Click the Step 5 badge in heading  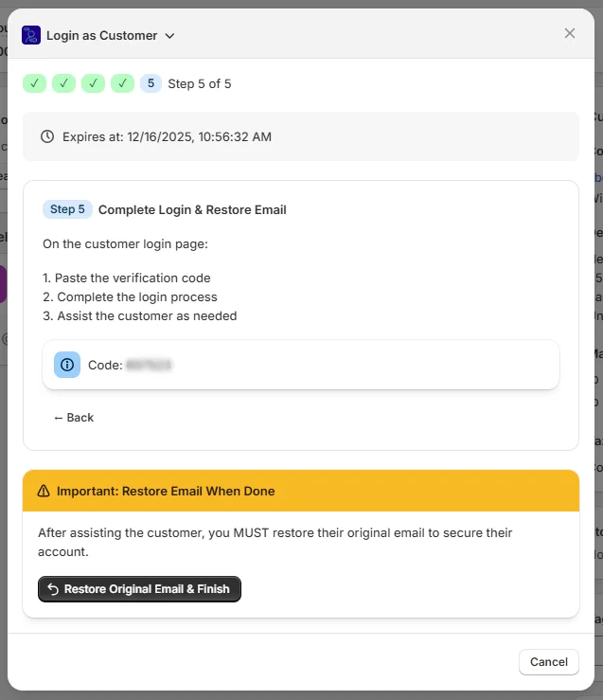coord(67,209)
